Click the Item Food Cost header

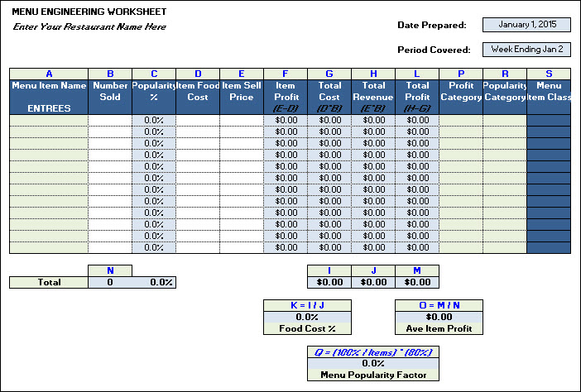pos(198,97)
